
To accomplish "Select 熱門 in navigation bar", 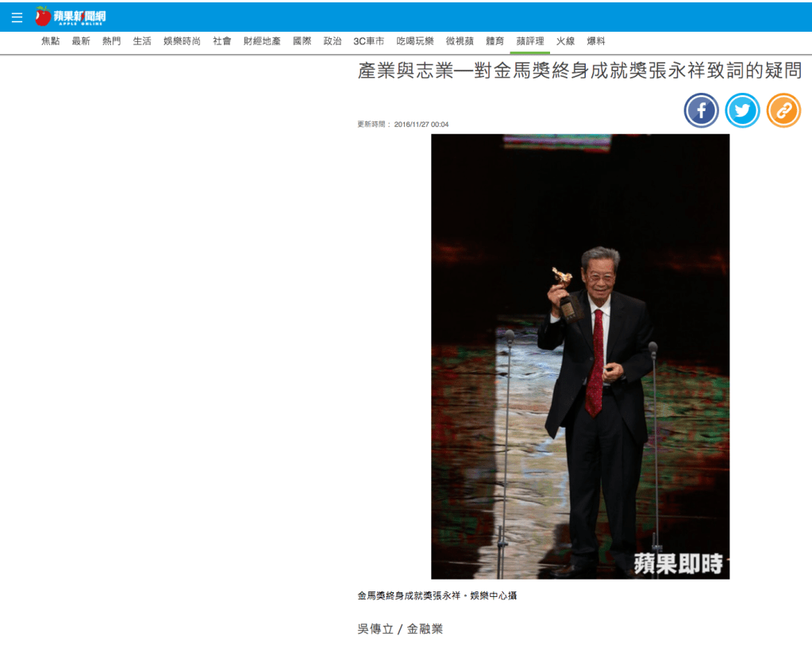I will [111, 41].
